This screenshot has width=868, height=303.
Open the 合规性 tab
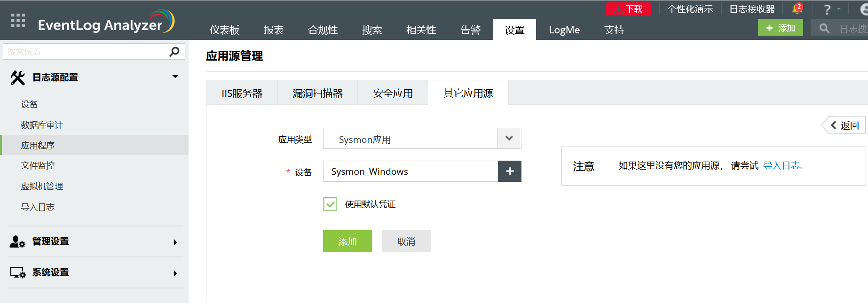(x=323, y=30)
